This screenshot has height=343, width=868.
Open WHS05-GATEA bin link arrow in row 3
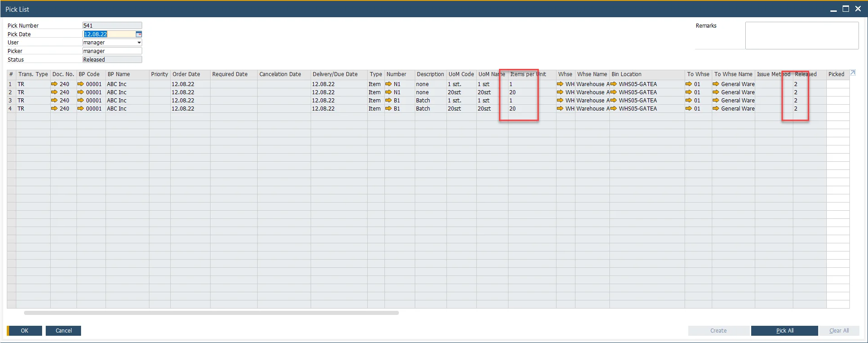(x=614, y=100)
